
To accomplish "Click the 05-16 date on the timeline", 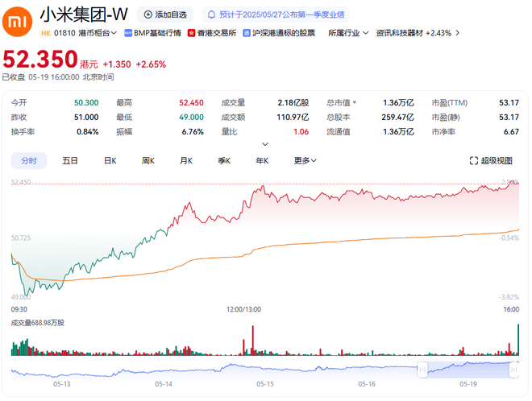I will pos(367,384).
